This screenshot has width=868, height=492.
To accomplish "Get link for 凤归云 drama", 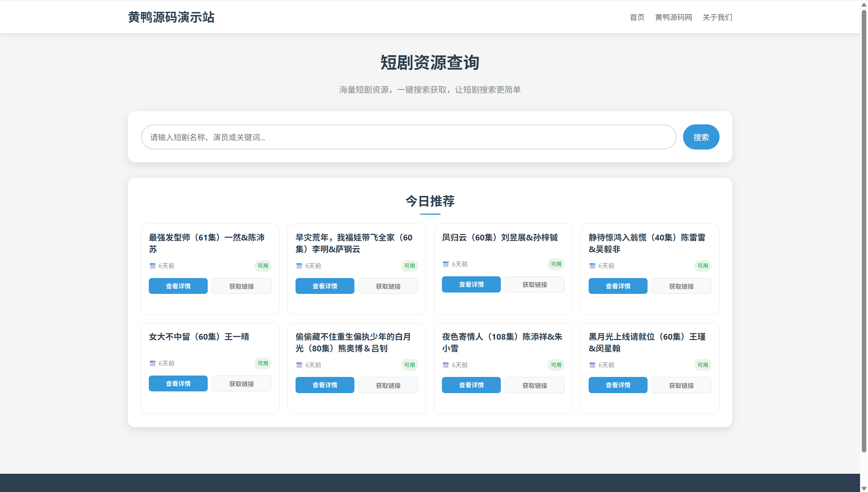I will 535,285.
